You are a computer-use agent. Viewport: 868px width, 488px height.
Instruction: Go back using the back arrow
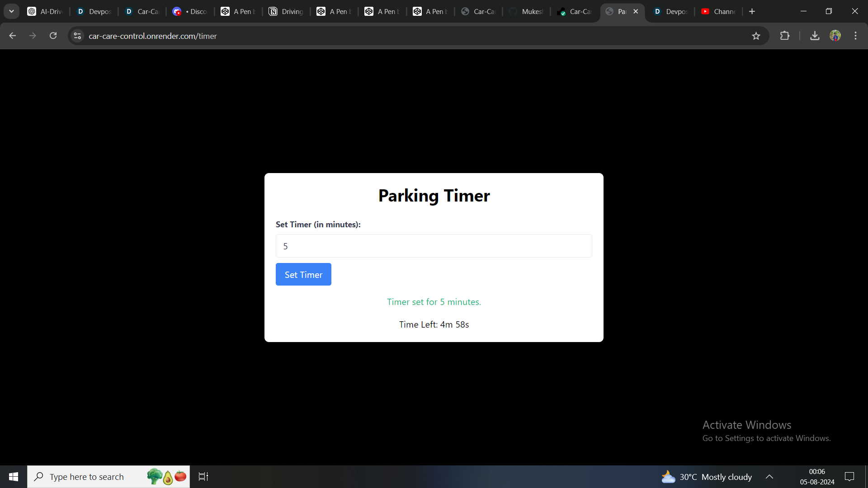pos(12,36)
